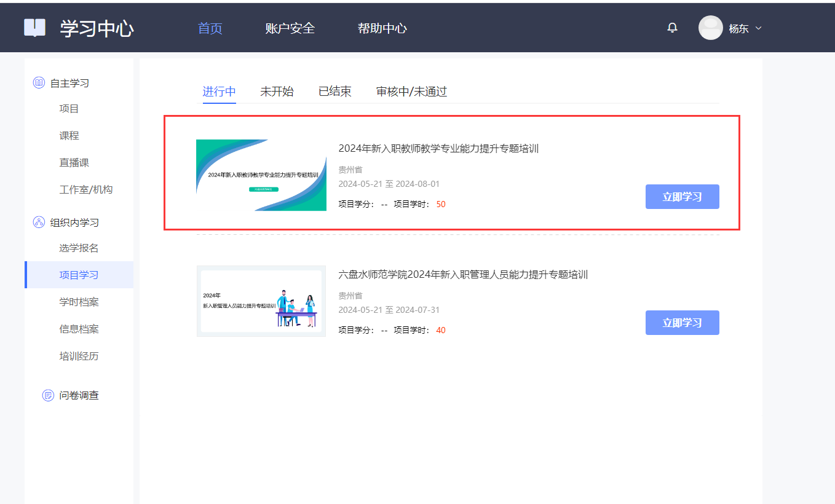Switch to the 未开始 tab
The height and width of the screenshot is (504, 835).
[x=277, y=92]
